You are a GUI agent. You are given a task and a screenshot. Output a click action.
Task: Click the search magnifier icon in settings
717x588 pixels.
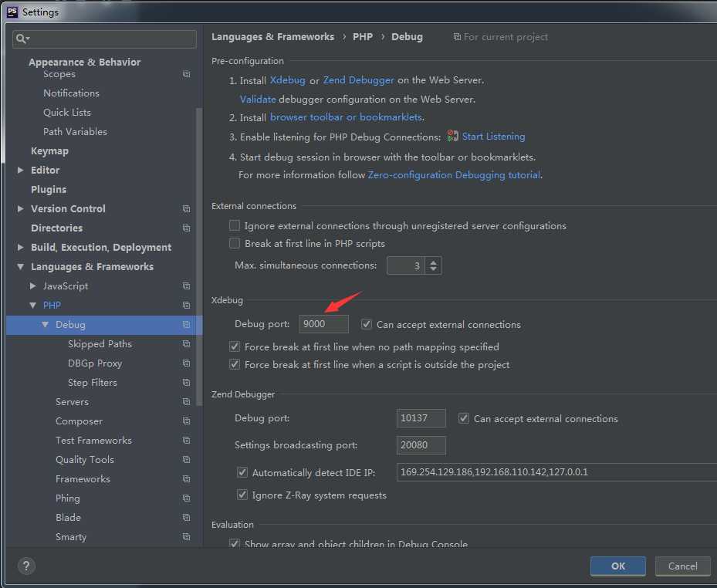pyautogui.click(x=21, y=39)
